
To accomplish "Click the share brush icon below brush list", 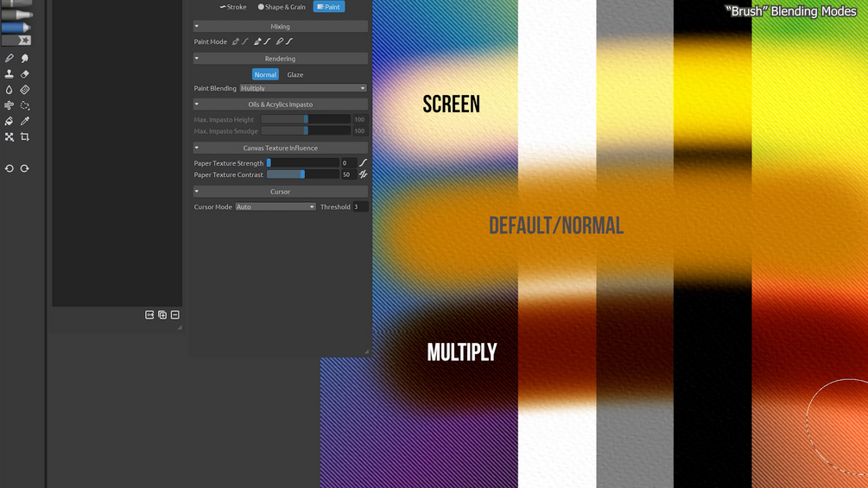I will 149,314.
